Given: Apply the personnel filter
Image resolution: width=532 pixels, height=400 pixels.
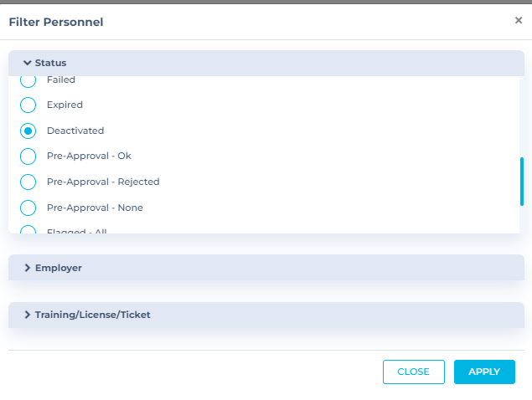Looking at the screenshot, I should (484, 372).
